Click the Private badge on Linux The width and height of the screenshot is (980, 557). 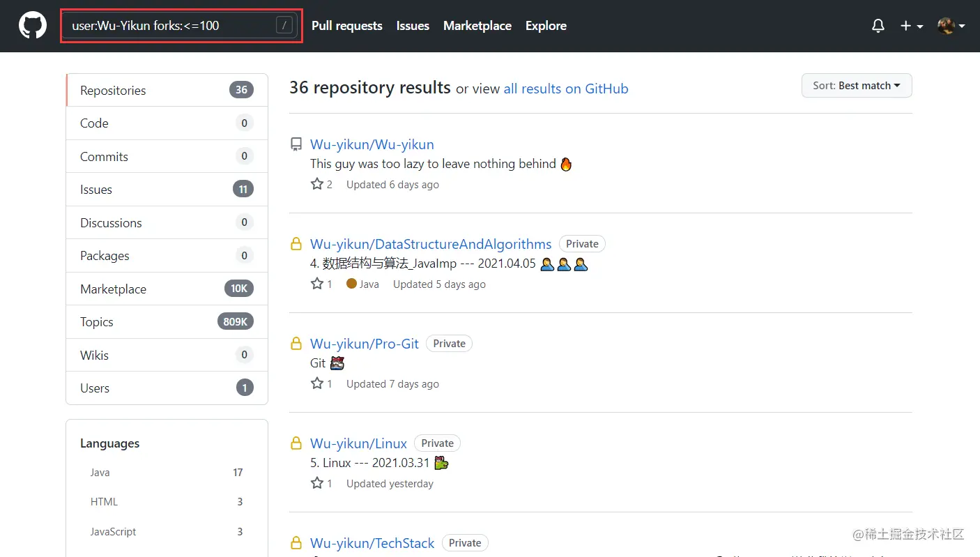tap(437, 443)
